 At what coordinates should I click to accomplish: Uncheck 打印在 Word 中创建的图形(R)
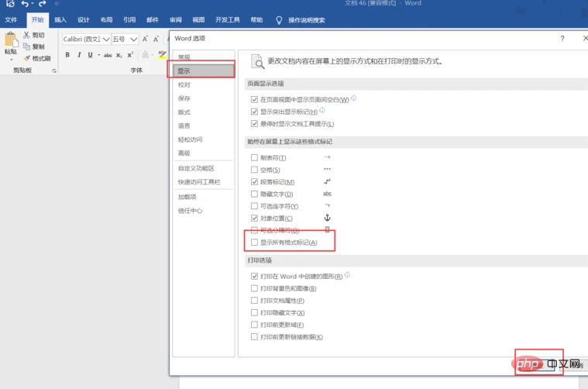point(254,276)
